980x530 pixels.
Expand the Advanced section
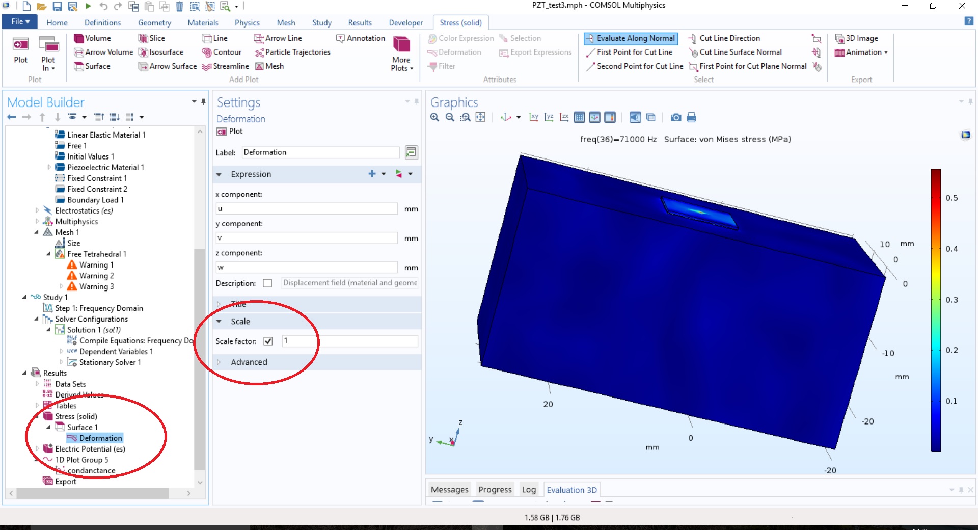pyautogui.click(x=249, y=362)
